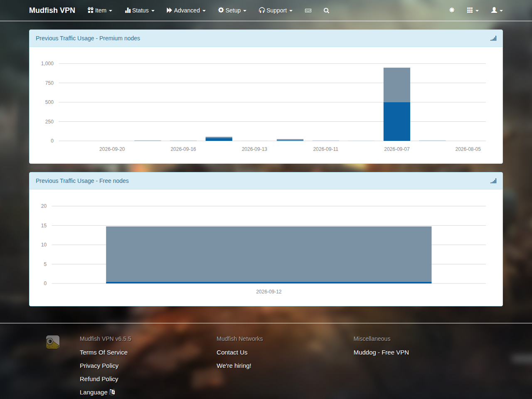Go to Mudfish VPN home brand link
Viewport: 532px width, 399px height.
[52, 10]
